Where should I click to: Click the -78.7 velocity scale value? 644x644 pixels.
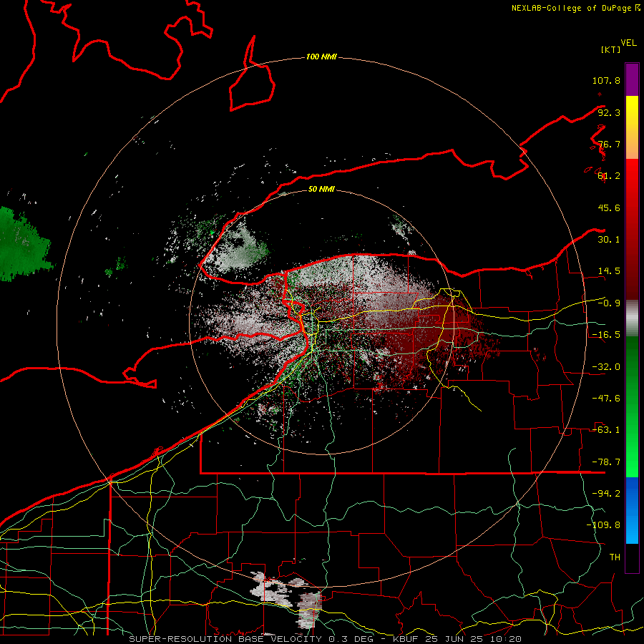[x=606, y=462]
